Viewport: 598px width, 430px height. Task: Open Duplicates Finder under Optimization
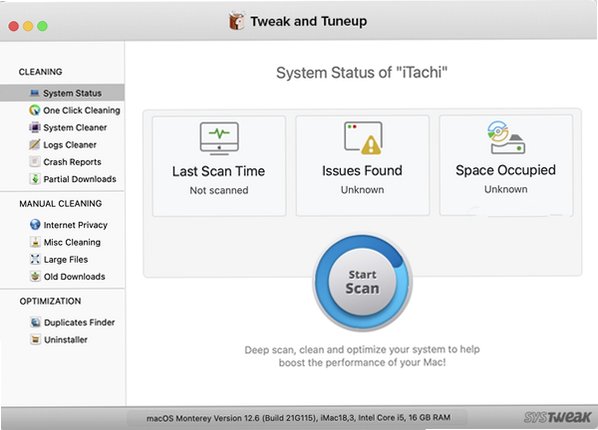tap(62, 322)
